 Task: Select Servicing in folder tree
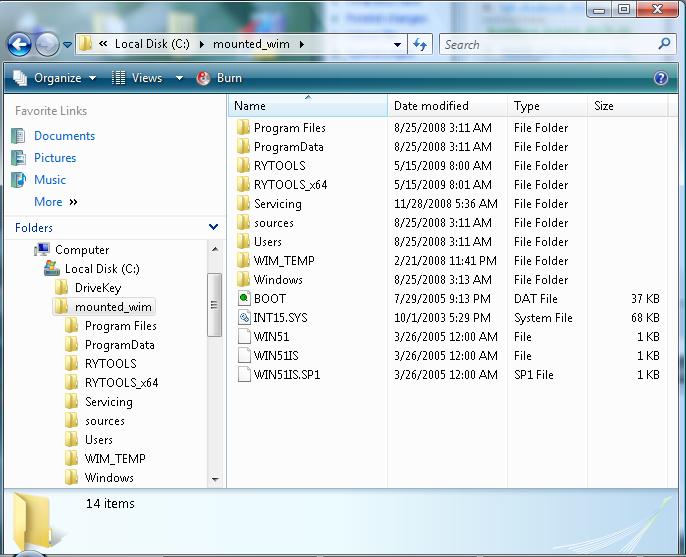108,402
